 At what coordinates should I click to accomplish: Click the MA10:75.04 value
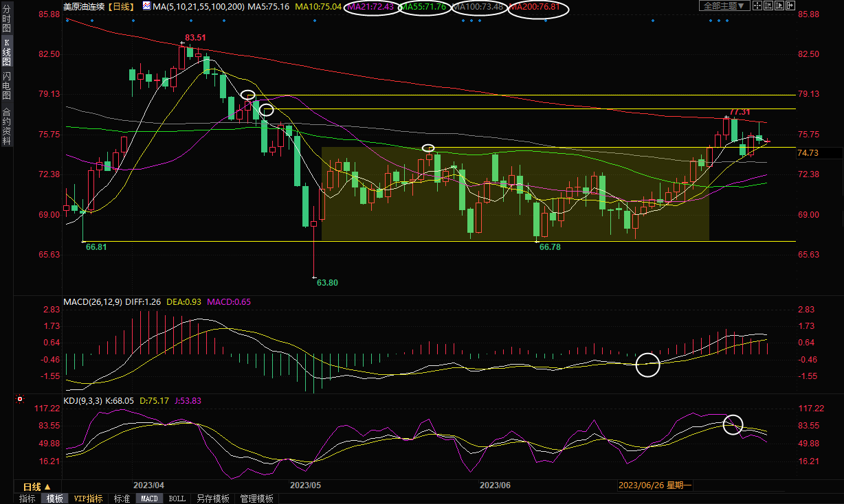coord(319,6)
